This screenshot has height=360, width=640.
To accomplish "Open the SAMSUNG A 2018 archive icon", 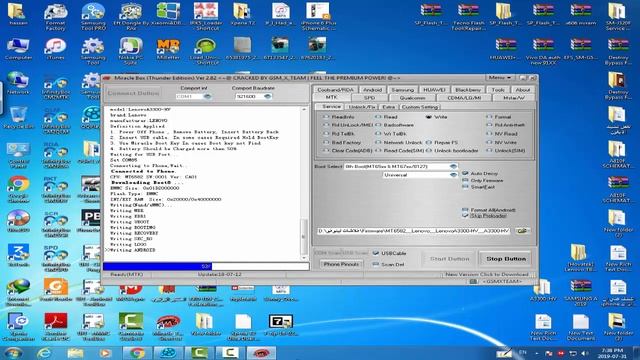I will [580, 292].
